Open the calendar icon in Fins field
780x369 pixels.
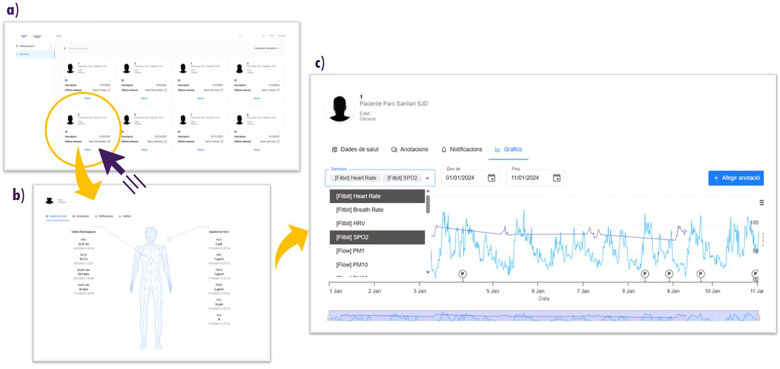pos(557,178)
